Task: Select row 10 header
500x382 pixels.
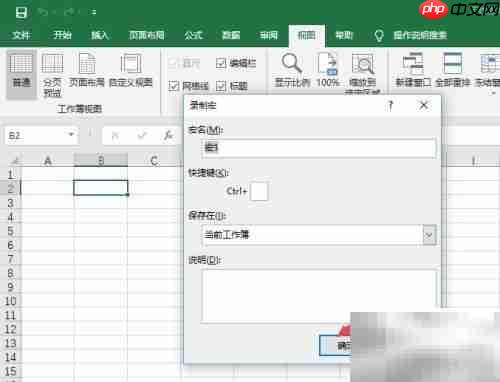Action: [x=11, y=301]
